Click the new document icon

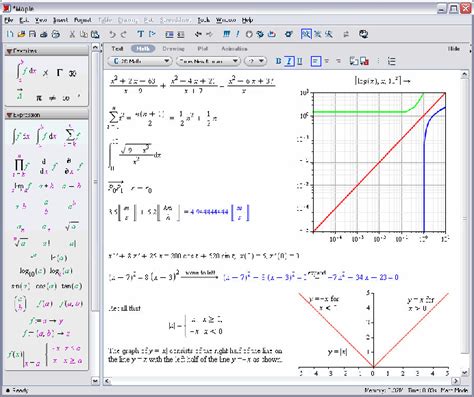coord(10,34)
